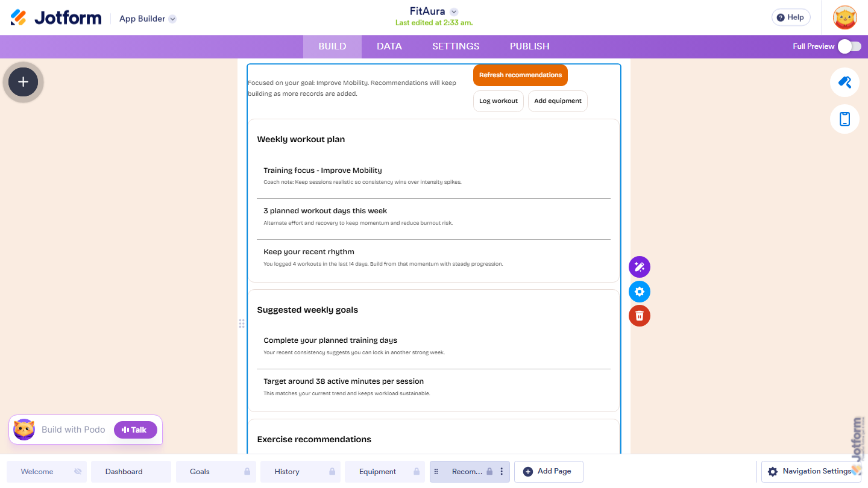868x488 pixels.
Task: Click the Add Page button
Action: point(549,472)
